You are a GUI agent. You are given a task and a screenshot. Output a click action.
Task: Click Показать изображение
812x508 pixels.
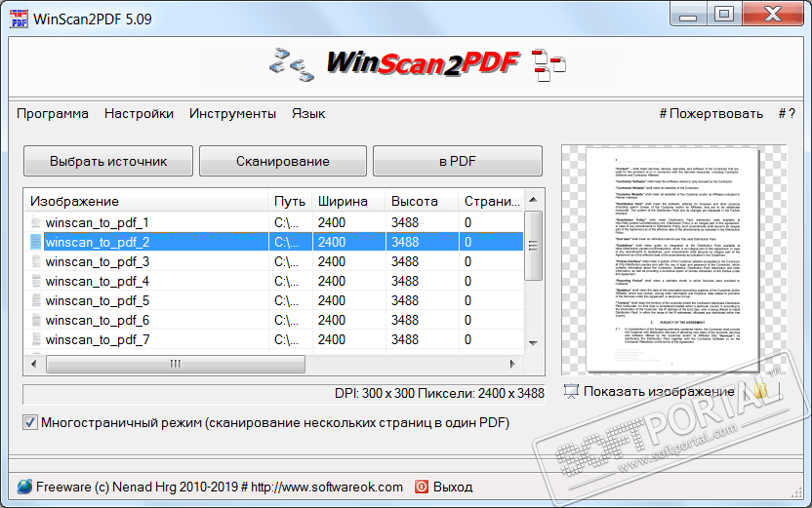coord(659,392)
